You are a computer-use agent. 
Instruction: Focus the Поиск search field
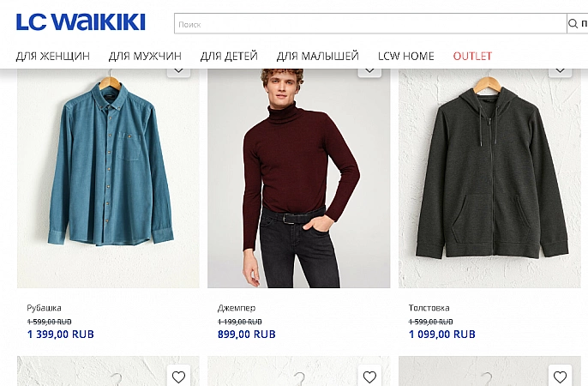point(369,24)
